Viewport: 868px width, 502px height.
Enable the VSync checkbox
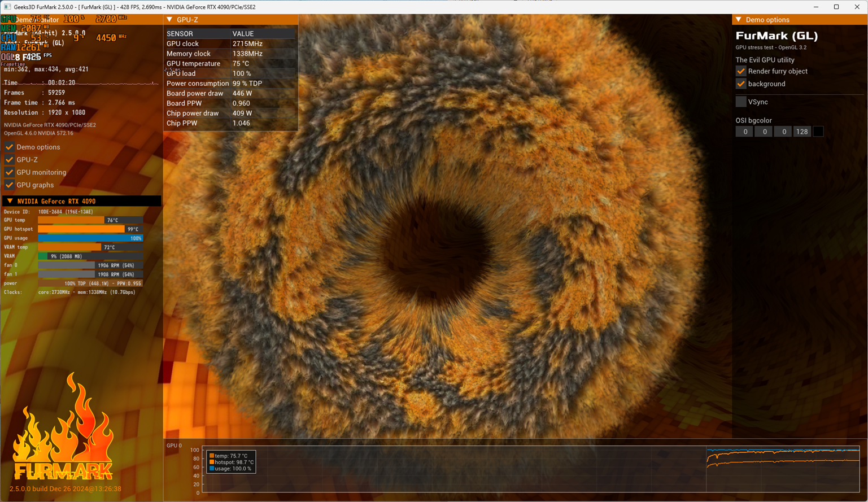741,102
